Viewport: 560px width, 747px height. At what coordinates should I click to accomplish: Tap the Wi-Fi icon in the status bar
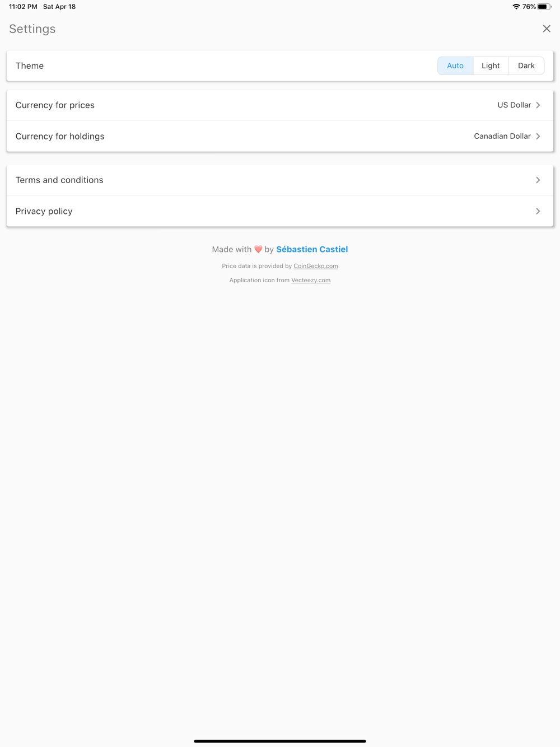point(516,7)
